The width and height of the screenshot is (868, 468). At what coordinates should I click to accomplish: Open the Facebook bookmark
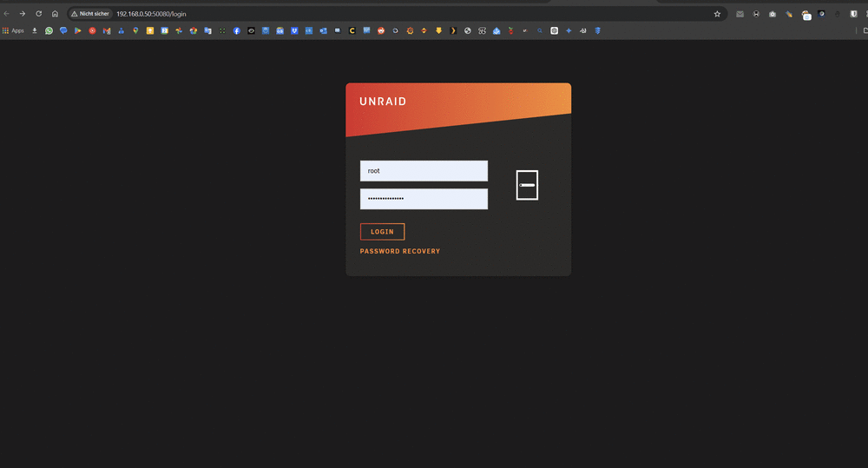(x=236, y=31)
